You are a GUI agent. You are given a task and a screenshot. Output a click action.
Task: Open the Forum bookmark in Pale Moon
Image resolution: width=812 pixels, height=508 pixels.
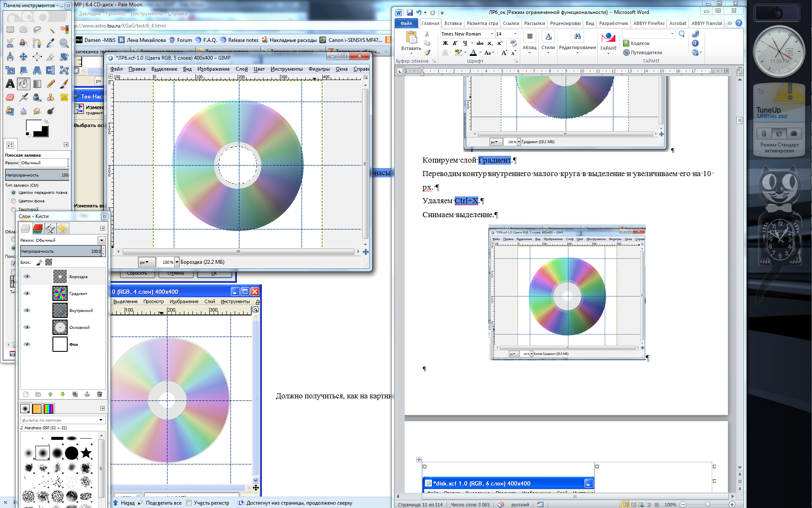coord(181,40)
